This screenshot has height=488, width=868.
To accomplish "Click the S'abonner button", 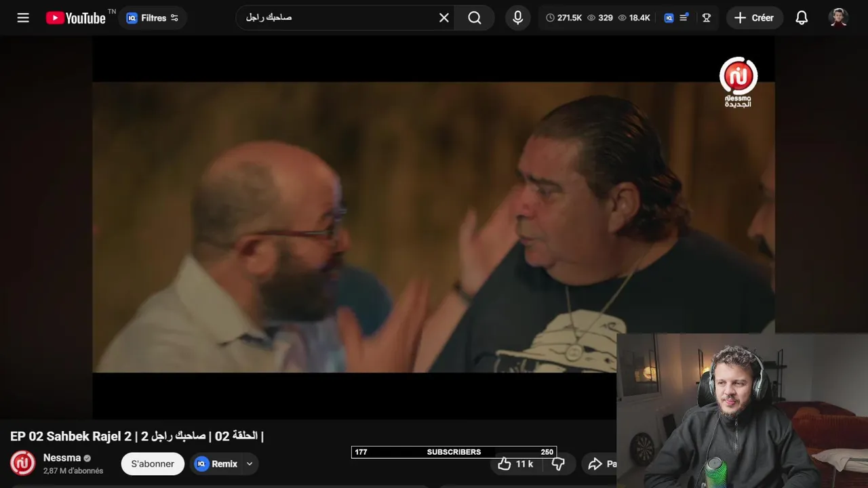I will [x=153, y=464].
